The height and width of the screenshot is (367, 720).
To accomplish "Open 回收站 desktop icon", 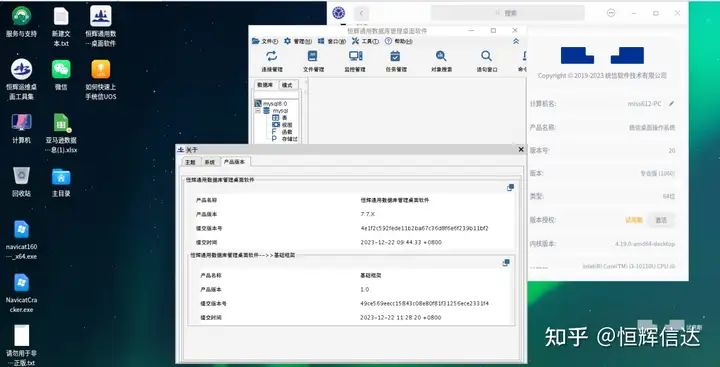I will pos(21,182).
